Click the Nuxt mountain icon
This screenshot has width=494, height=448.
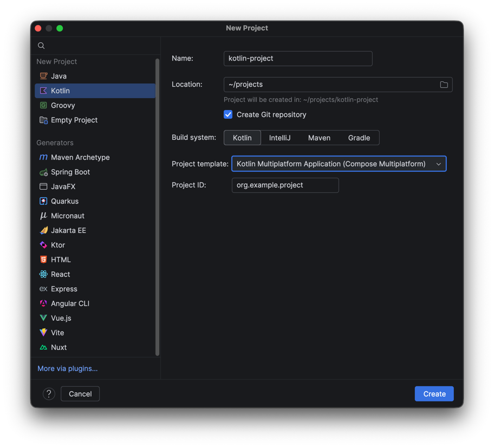click(x=43, y=347)
